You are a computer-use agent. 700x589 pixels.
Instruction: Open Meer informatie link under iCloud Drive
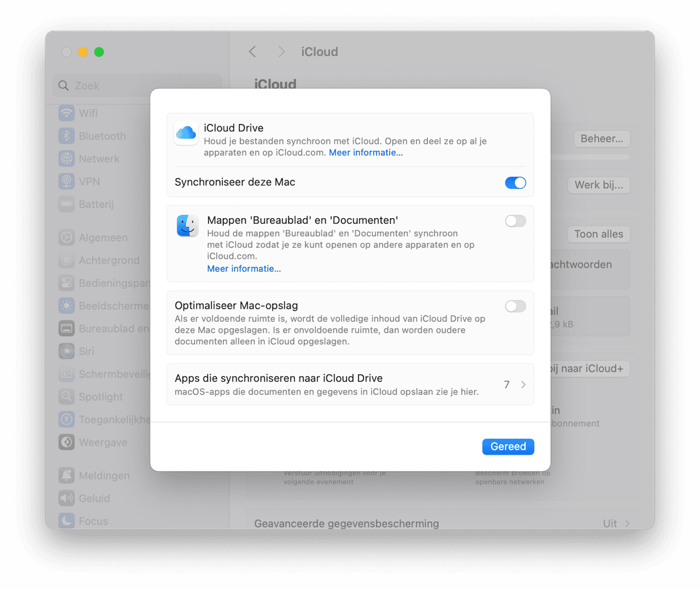[366, 153]
